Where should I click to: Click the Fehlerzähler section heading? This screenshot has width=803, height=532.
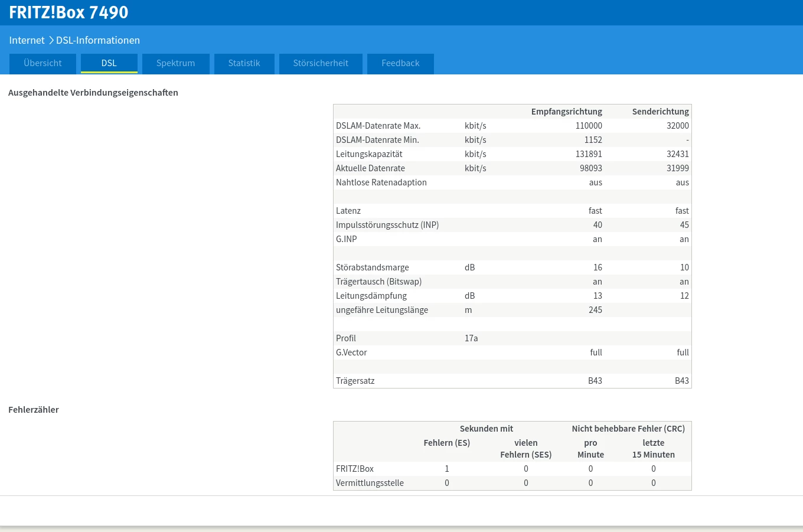click(x=34, y=410)
